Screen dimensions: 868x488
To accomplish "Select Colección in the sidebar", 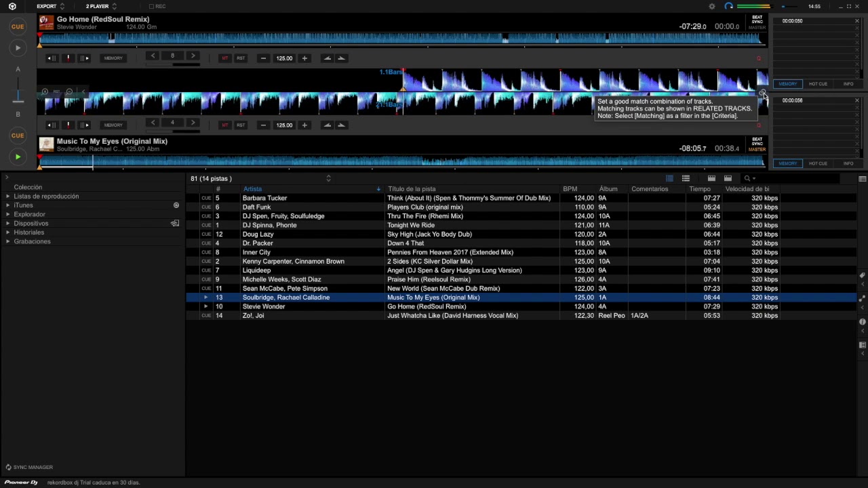I will [28, 187].
